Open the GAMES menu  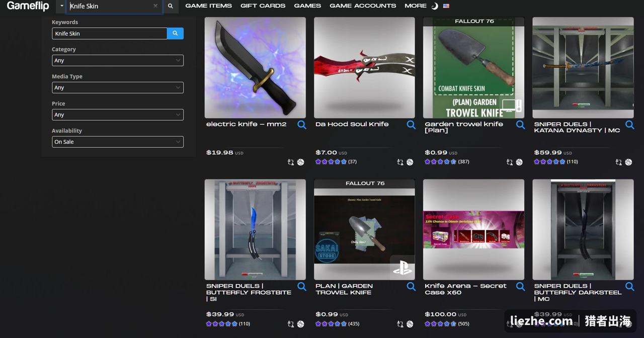[307, 6]
